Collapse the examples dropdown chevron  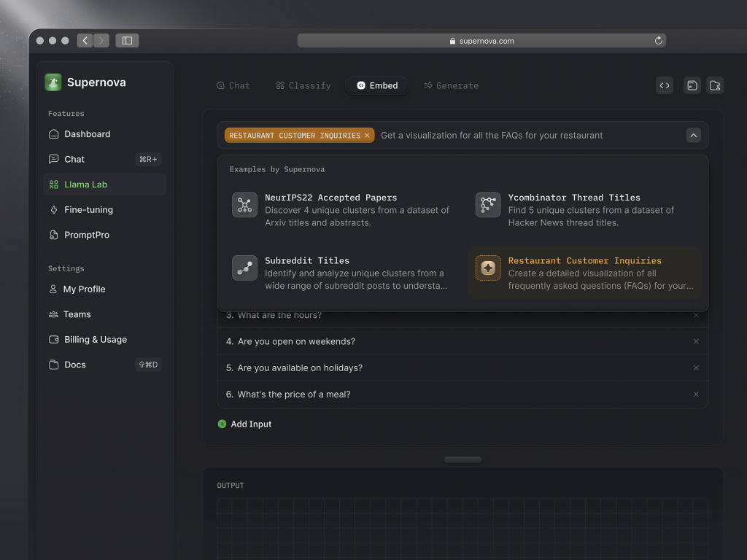(694, 136)
